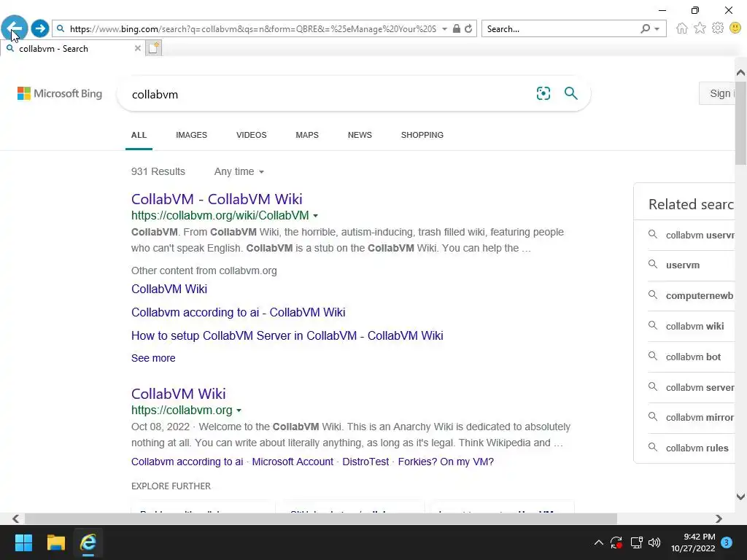
Task: Open the notification center badge
Action: pyautogui.click(x=727, y=542)
